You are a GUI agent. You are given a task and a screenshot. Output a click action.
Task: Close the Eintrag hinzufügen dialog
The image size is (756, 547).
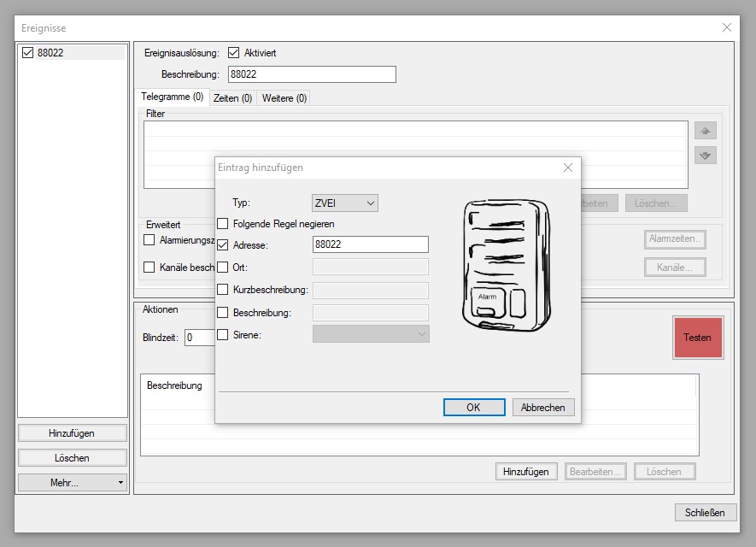point(568,168)
